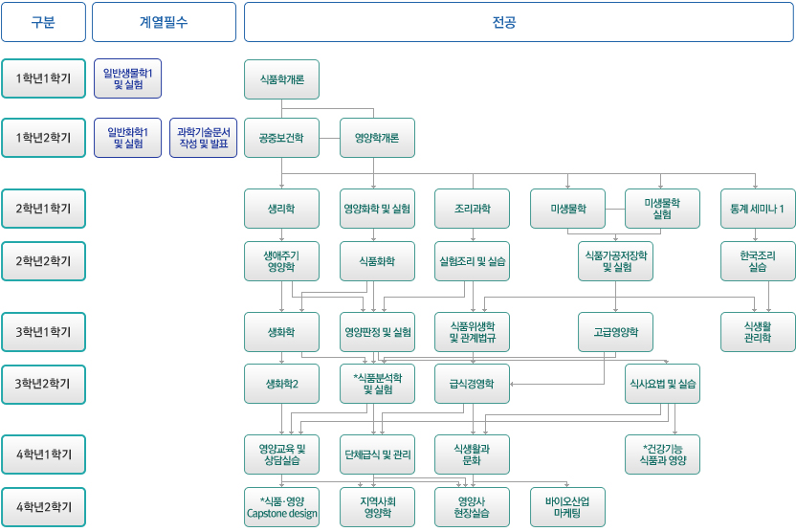
Task: Click the 공중보건학 course box
Action: point(281,138)
